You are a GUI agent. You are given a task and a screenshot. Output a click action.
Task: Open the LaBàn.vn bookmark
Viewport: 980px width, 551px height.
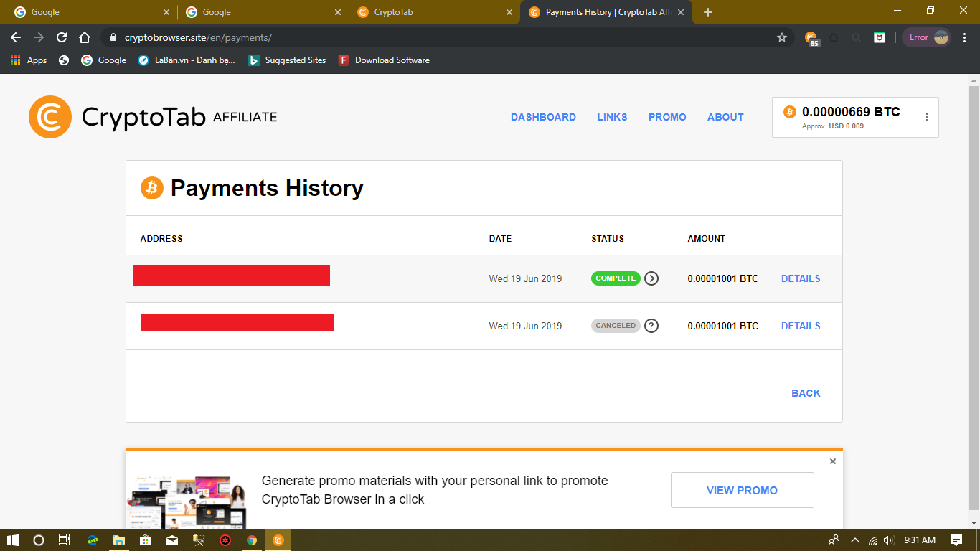187,60
